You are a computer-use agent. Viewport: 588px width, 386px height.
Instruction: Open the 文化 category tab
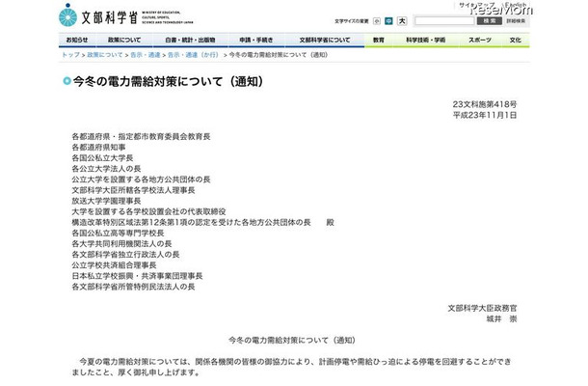coord(516,40)
